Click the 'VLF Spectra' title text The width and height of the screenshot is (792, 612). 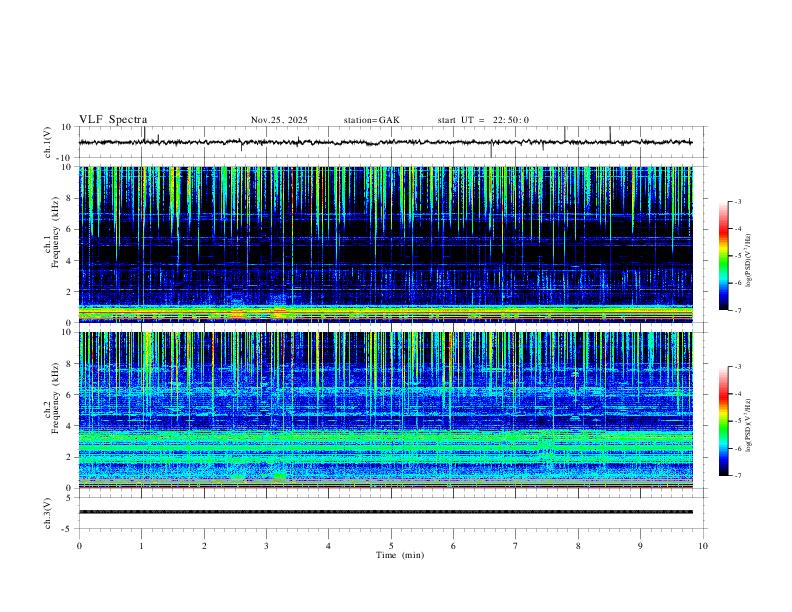[113, 120]
